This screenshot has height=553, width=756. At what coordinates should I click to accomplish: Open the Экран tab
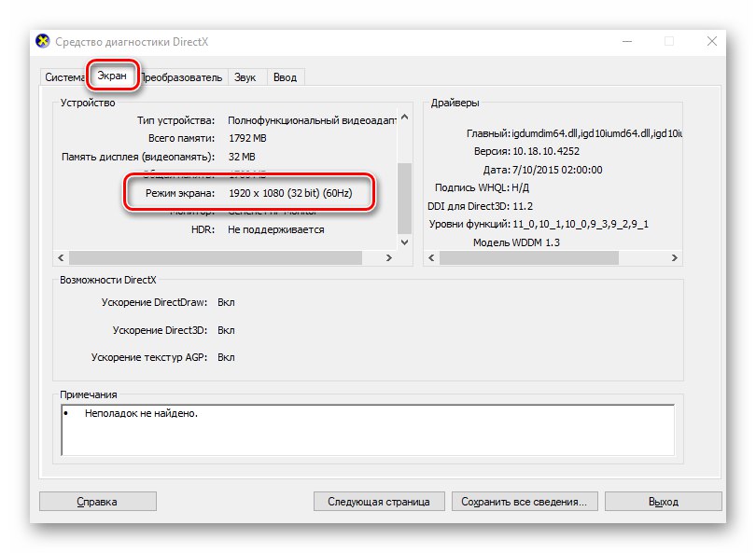point(111,76)
